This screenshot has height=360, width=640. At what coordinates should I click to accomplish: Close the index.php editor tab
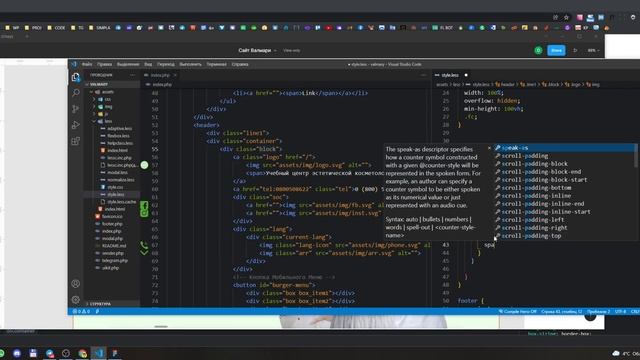pyautogui.click(x=175, y=75)
